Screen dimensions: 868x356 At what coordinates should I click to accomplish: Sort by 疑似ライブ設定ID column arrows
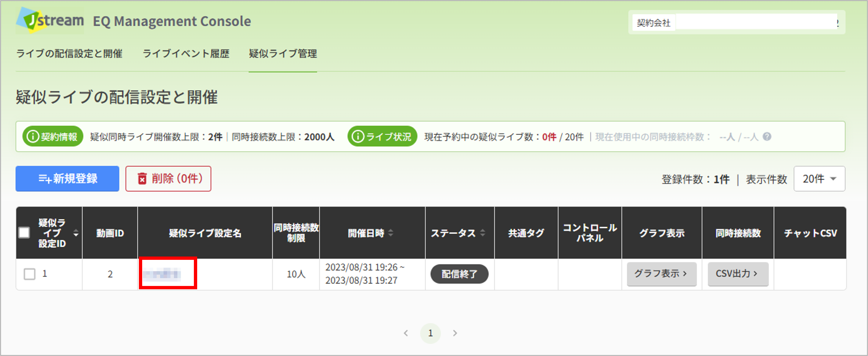point(76,233)
